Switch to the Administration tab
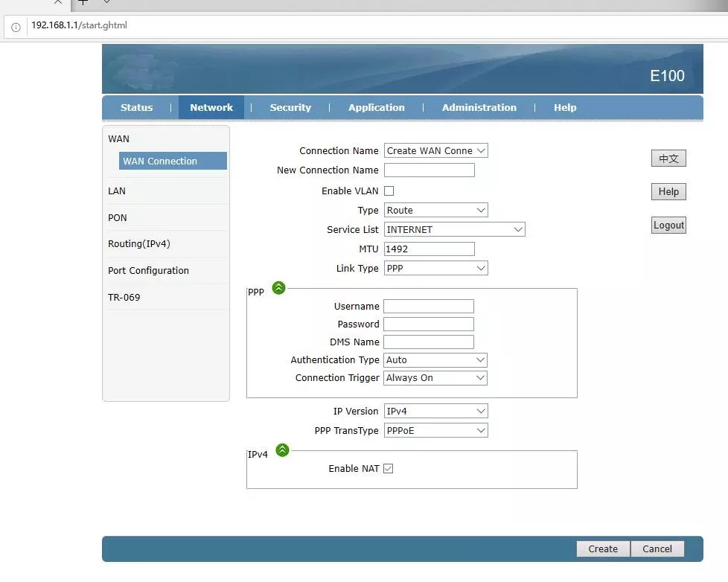The image size is (728, 582). click(x=479, y=108)
